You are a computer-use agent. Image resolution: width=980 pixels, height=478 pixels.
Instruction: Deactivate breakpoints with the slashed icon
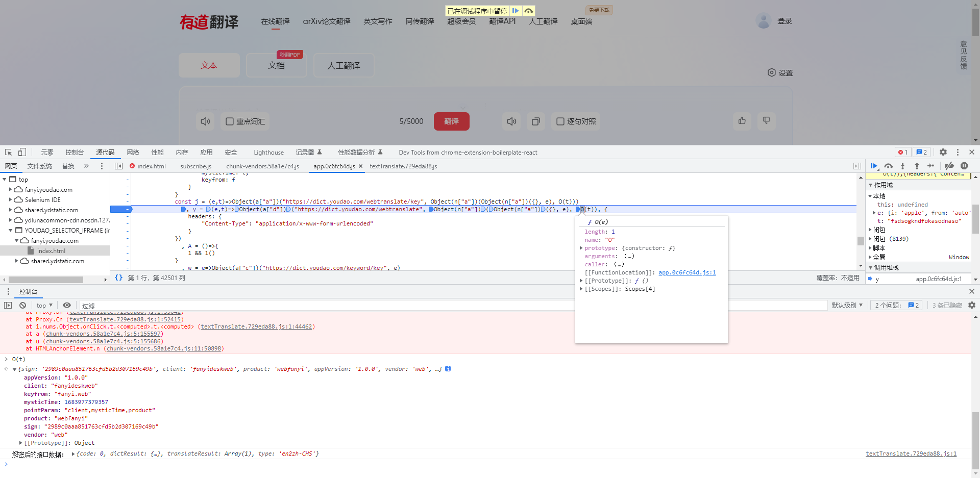(949, 166)
